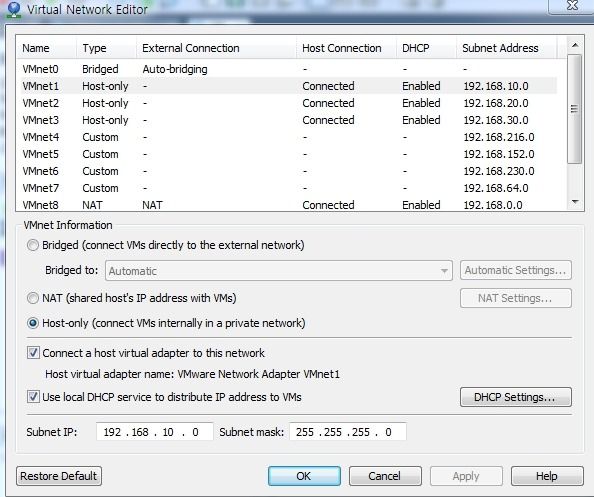The height and width of the screenshot is (497, 594).
Task: Click the Subnet IP input field
Action: pyautogui.click(x=155, y=432)
